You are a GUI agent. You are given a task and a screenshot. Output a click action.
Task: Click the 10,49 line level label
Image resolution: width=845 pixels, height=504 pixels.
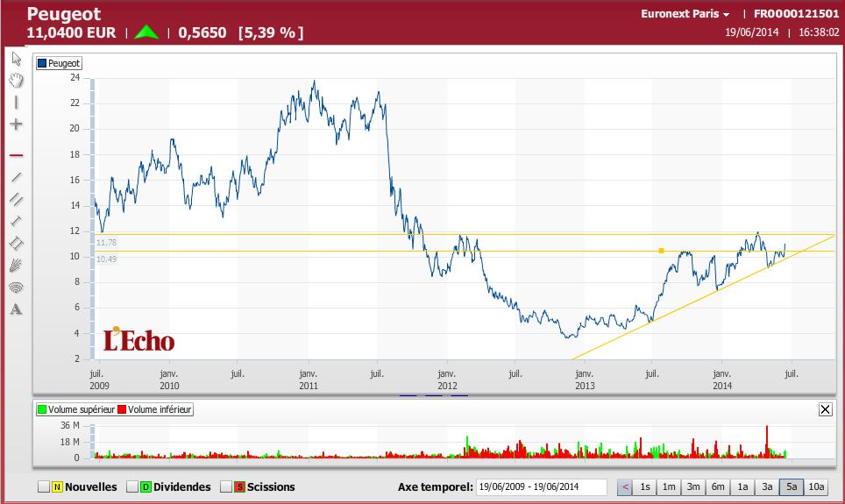click(x=106, y=259)
